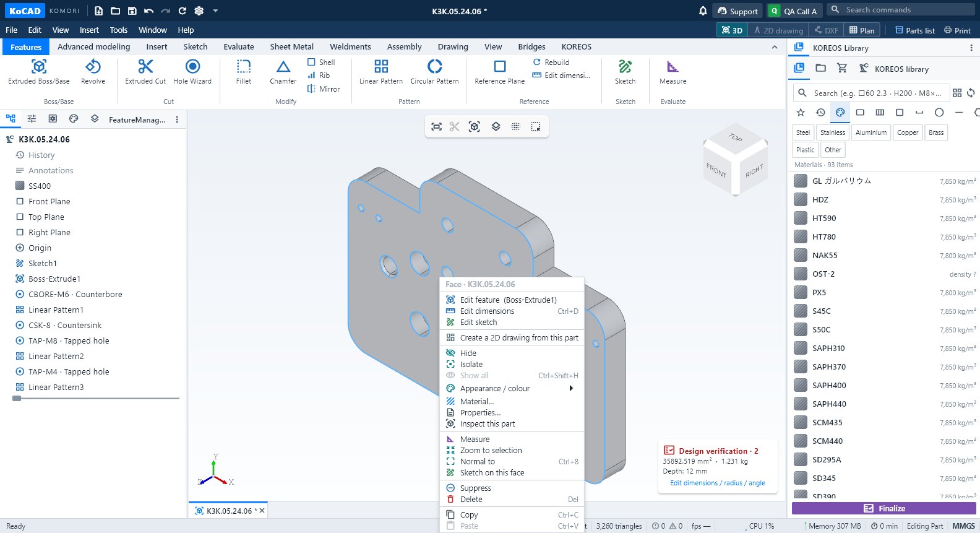Screen dimensions: 980x533
Task: Click the Mirror tool
Action: [x=324, y=89]
